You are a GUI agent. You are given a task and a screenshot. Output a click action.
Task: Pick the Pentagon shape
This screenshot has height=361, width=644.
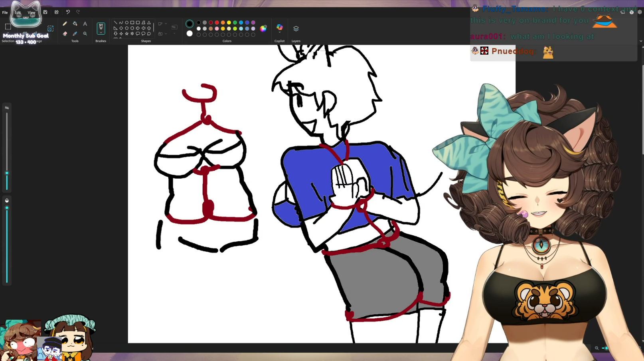[126, 28]
